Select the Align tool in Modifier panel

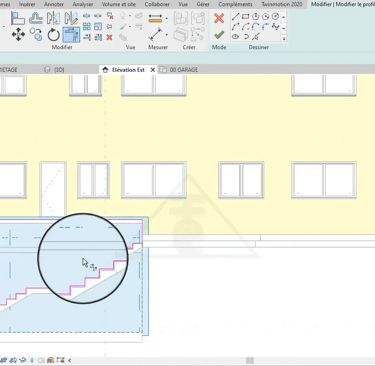(18, 18)
